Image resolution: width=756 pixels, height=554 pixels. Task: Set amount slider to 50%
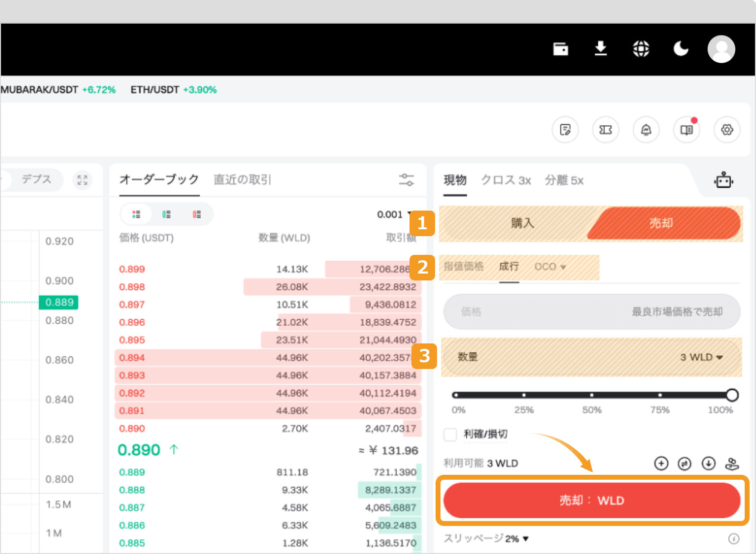tap(592, 395)
